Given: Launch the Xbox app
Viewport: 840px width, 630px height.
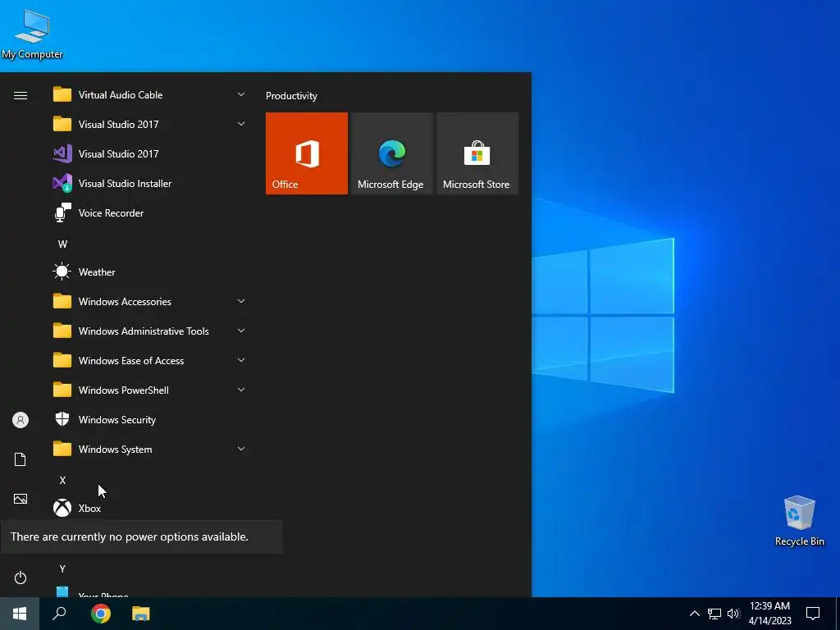Looking at the screenshot, I should tap(150, 508).
